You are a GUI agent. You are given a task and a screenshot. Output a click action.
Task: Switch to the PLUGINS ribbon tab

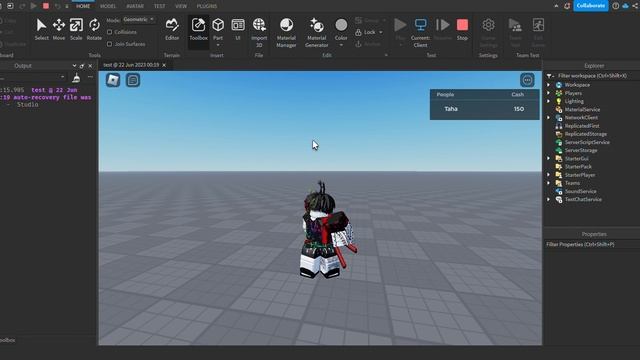pos(207,6)
